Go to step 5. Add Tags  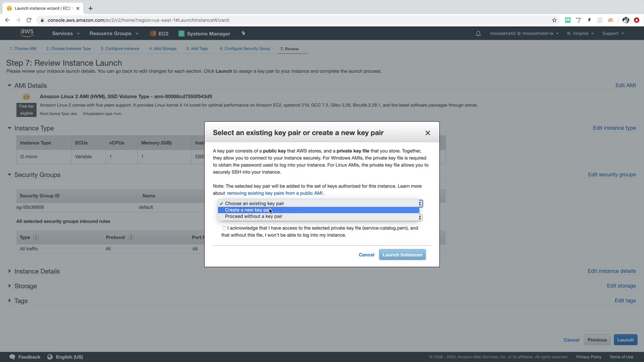coord(197,49)
